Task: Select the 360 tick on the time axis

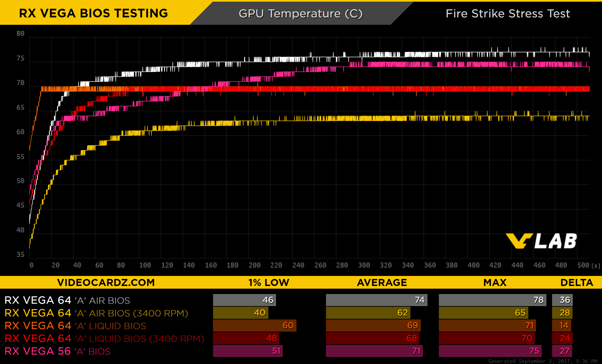Action: (x=430, y=265)
